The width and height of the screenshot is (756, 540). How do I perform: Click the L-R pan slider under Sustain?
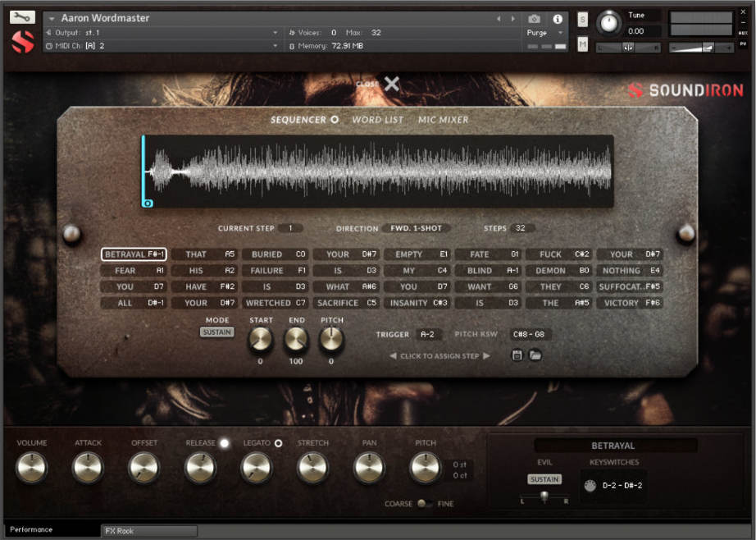coord(544,496)
